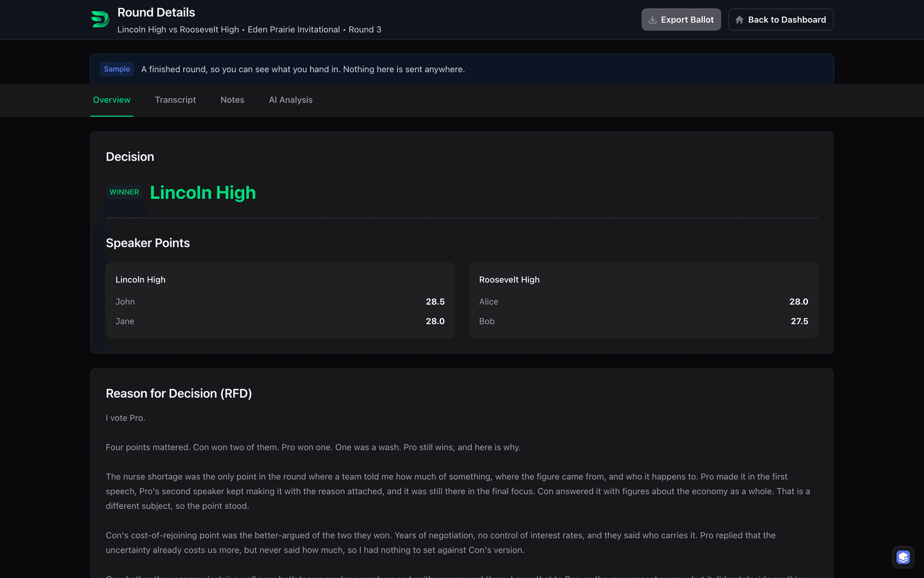Click the Roosevelt High team card title
This screenshot has height=578, width=924.
(509, 280)
